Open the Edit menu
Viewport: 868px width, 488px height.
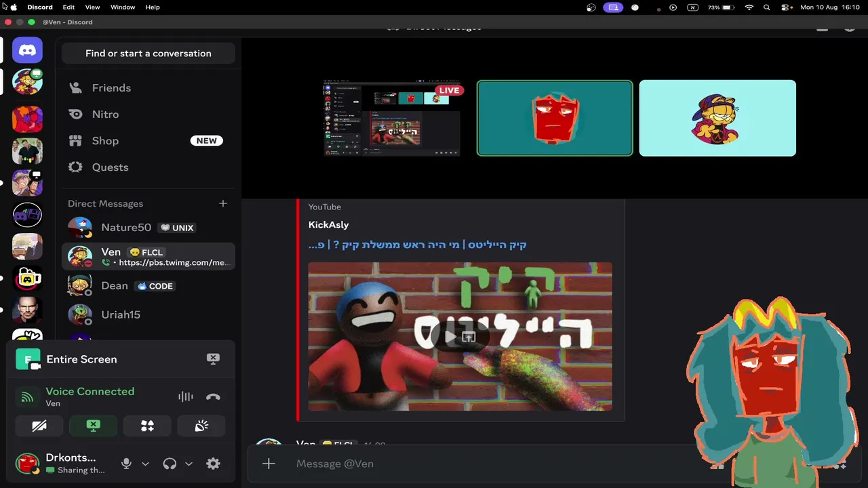pyautogui.click(x=68, y=7)
